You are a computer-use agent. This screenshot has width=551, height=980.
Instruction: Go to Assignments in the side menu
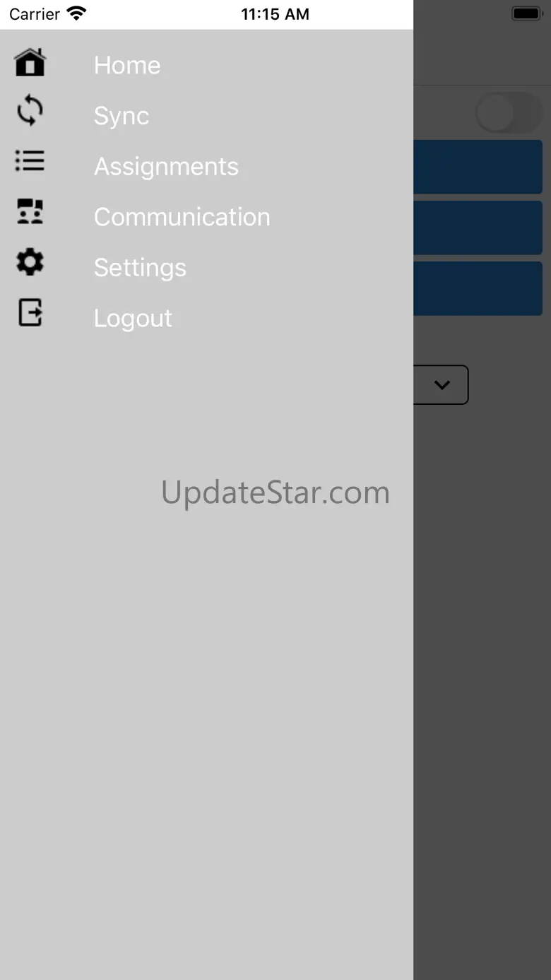click(166, 167)
